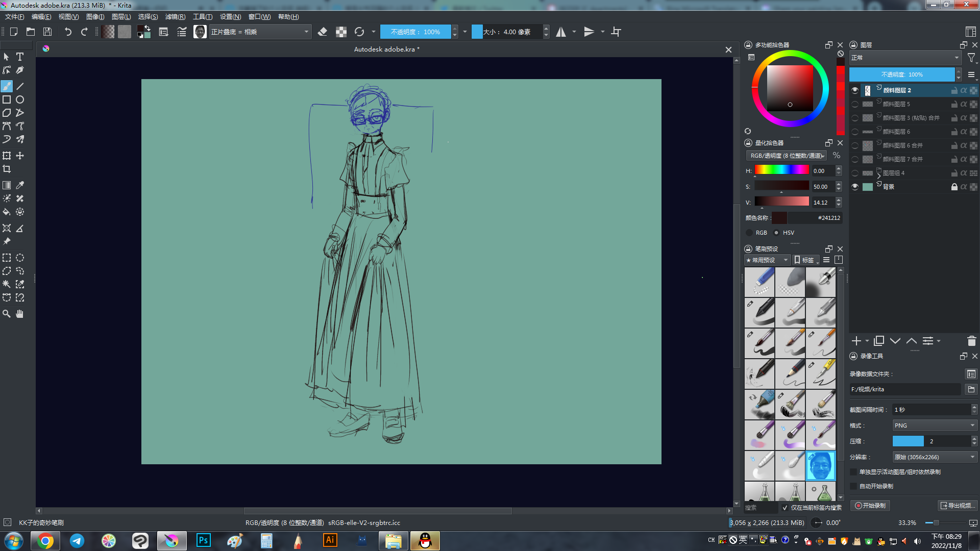
Task: Select the Elliptical selection tool
Action: (20, 258)
